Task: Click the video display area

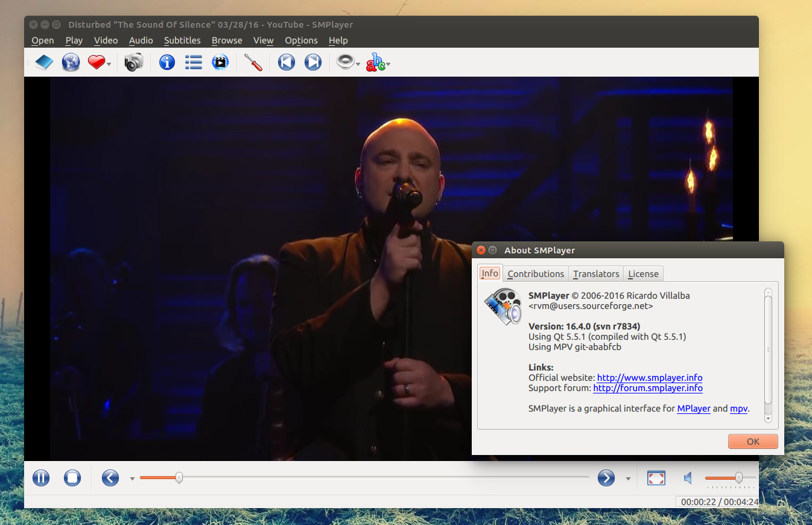Action: pyautogui.click(x=391, y=269)
